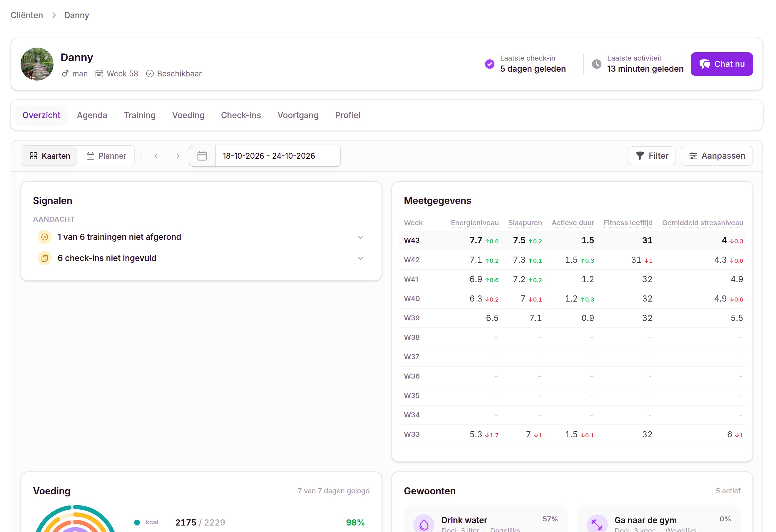Open chat with the Chat nu button
Screen dimensions: 776x532
pyautogui.click(x=721, y=64)
